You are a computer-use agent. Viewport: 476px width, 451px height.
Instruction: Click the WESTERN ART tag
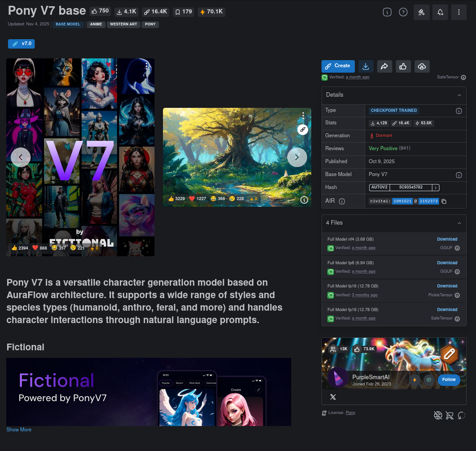click(123, 25)
